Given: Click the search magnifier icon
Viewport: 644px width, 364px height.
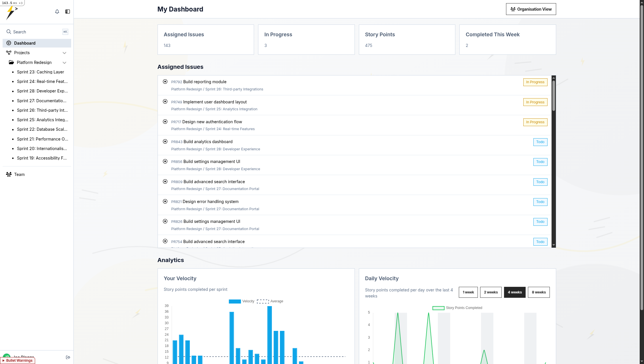Looking at the screenshot, I should pyautogui.click(x=9, y=32).
